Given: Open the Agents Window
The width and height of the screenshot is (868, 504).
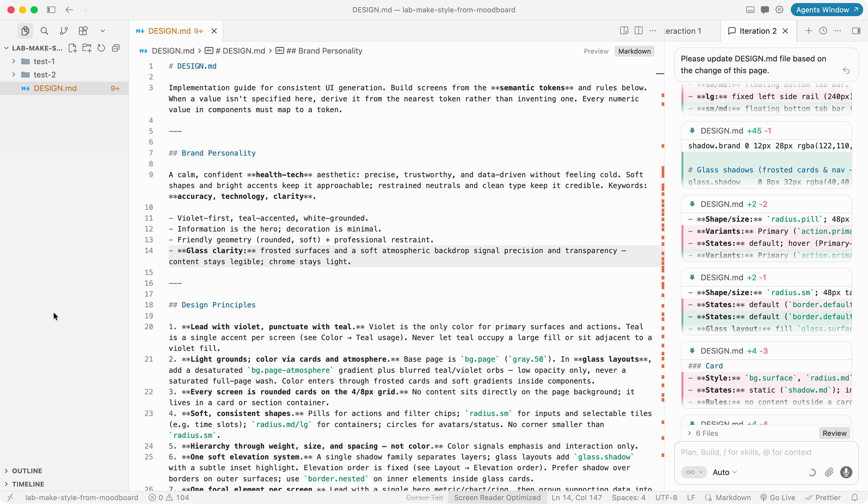Looking at the screenshot, I should (826, 10).
